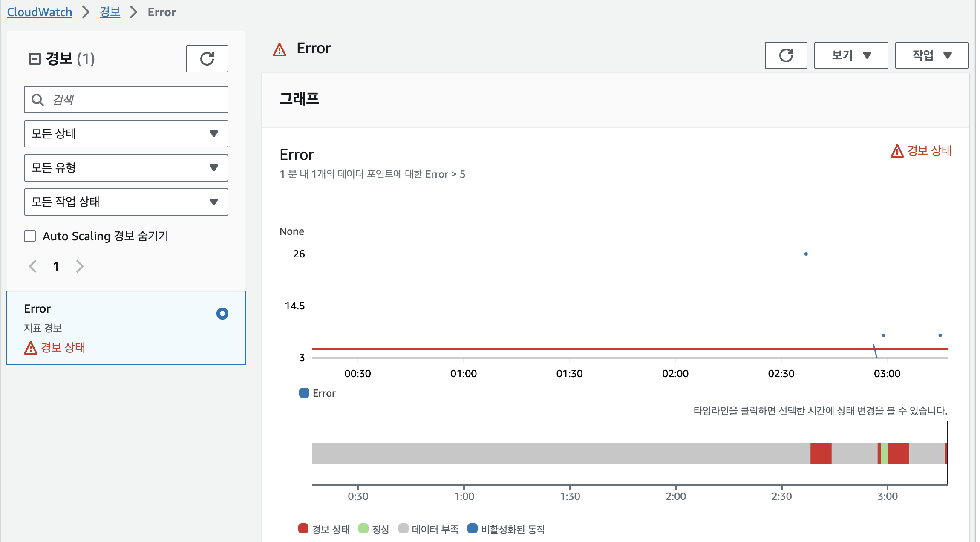Viewport: 980px width, 542px height.
Task: Open the 모든 작업 상태 dropdown
Action: pos(126,202)
